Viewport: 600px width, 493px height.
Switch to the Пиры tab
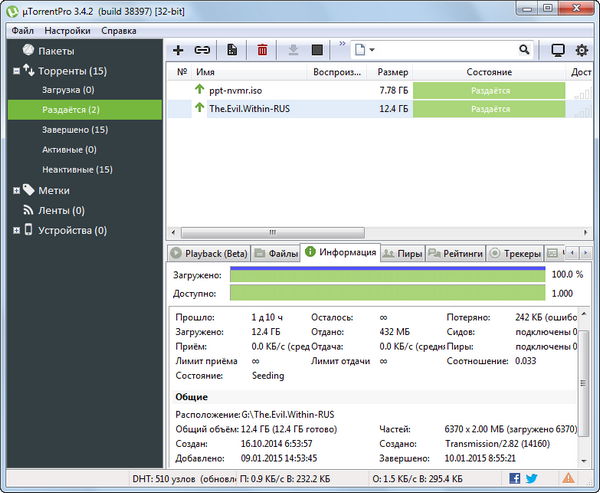point(402,254)
